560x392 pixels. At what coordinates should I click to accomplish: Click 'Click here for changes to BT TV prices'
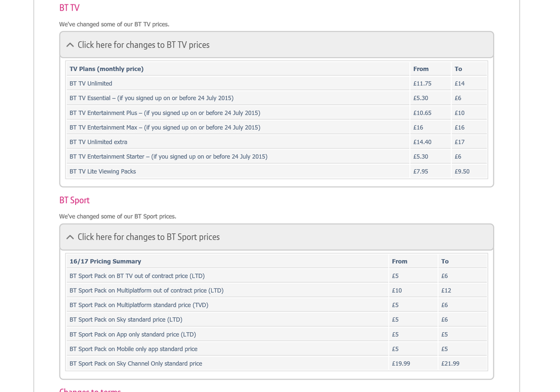pos(144,45)
